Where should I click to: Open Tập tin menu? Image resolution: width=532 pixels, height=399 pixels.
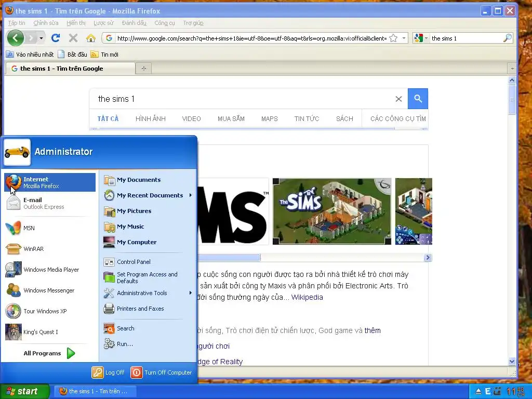pyautogui.click(x=17, y=23)
